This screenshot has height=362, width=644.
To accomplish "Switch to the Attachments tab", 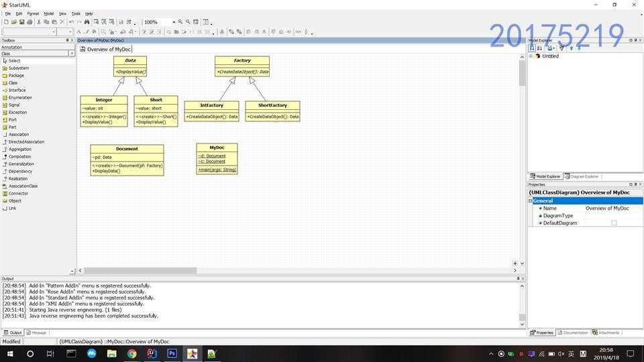I will (606, 333).
